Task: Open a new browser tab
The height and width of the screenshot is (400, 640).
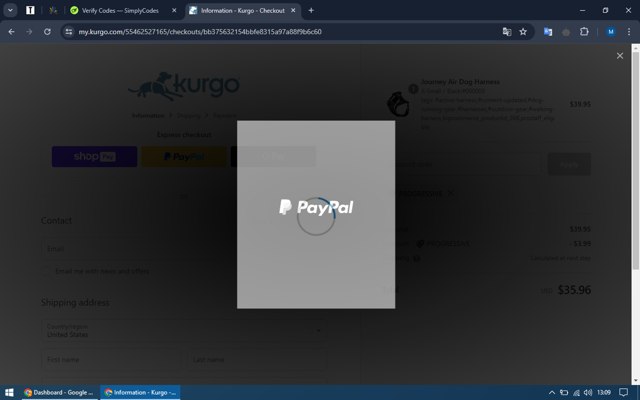Action: pyautogui.click(x=311, y=11)
